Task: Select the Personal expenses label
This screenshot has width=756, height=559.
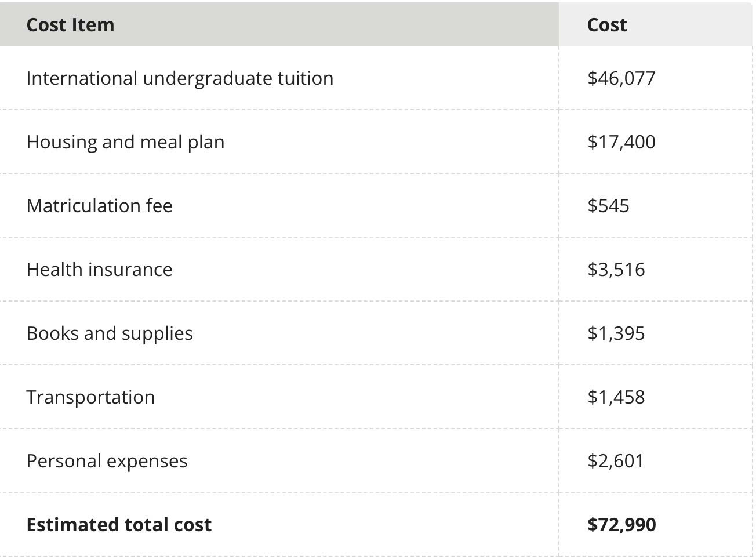Action: point(107,461)
